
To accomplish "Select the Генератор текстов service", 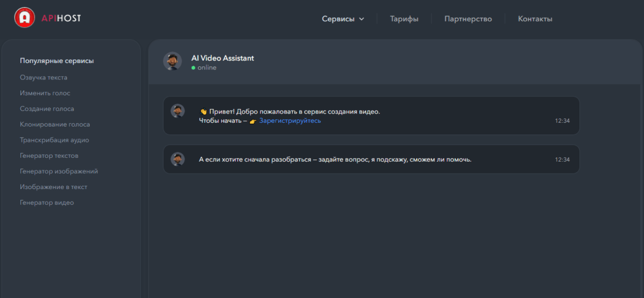I will pyautogui.click(x=49, y=156).
